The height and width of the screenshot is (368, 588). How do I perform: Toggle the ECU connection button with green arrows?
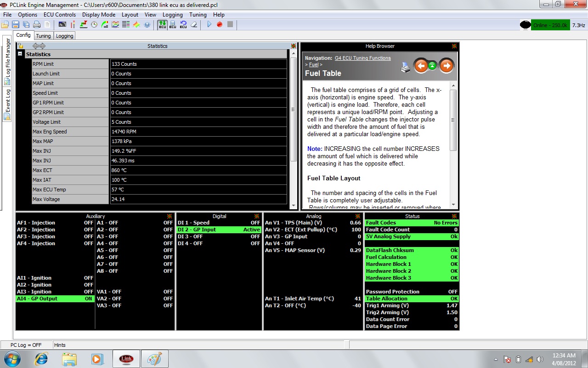point(162,24)
